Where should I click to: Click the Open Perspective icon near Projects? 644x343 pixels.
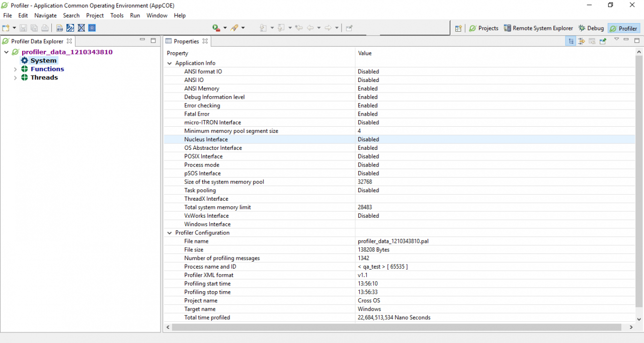[458, 28]
